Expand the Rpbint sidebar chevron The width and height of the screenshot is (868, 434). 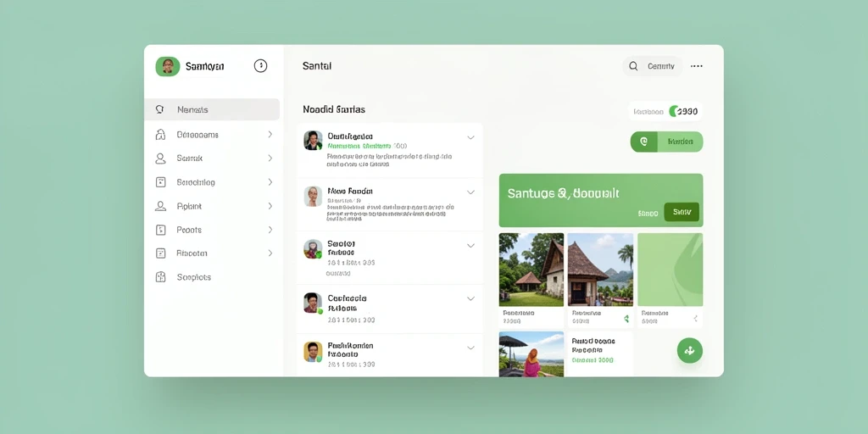pos(270,206)
